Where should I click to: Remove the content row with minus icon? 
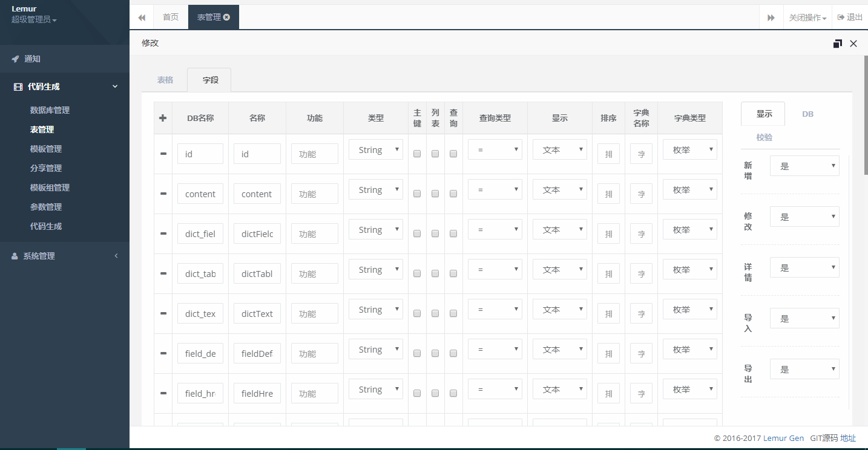163,194
